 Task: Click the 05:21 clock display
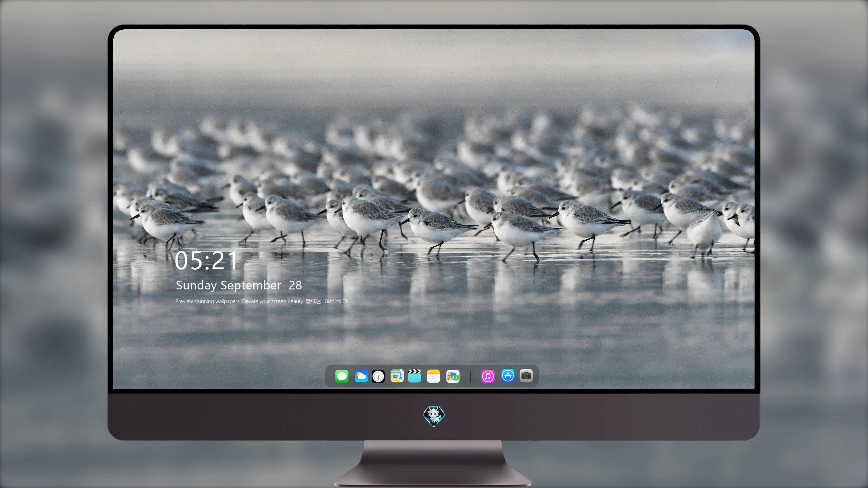(206, 261)
